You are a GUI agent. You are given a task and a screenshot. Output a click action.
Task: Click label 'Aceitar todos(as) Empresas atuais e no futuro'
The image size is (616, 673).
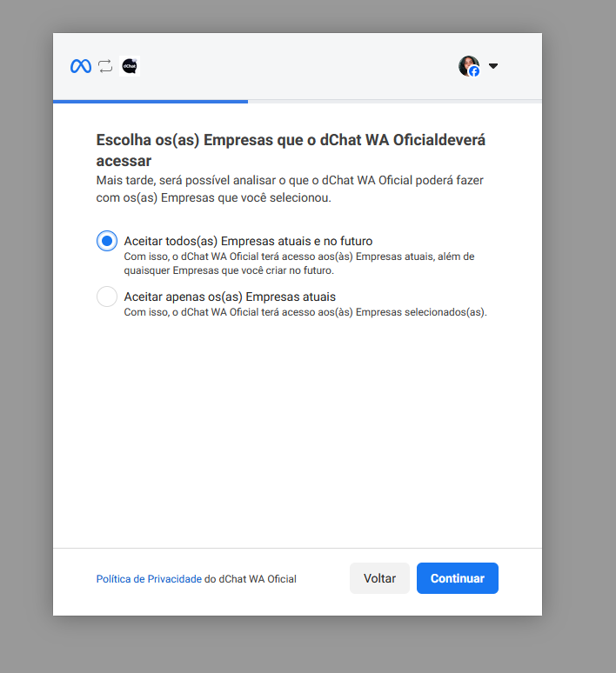[248, 241]
